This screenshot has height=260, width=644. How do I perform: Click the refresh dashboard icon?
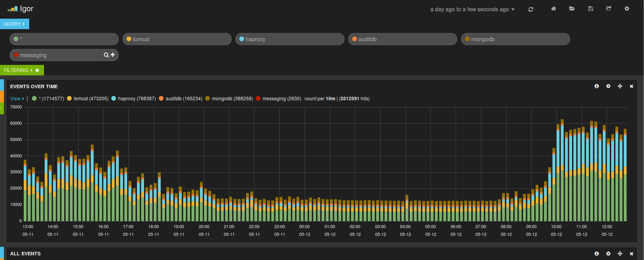click(531, 9)
